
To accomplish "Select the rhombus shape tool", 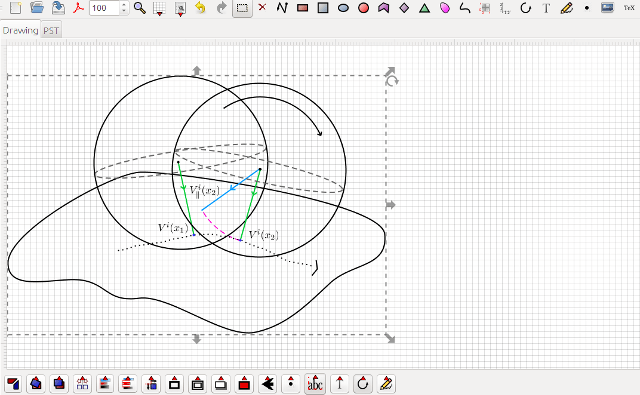I will click(x=404, y=8).
